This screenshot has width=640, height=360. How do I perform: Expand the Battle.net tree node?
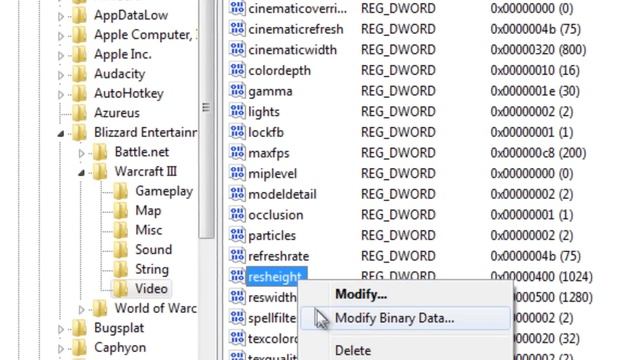81,153
